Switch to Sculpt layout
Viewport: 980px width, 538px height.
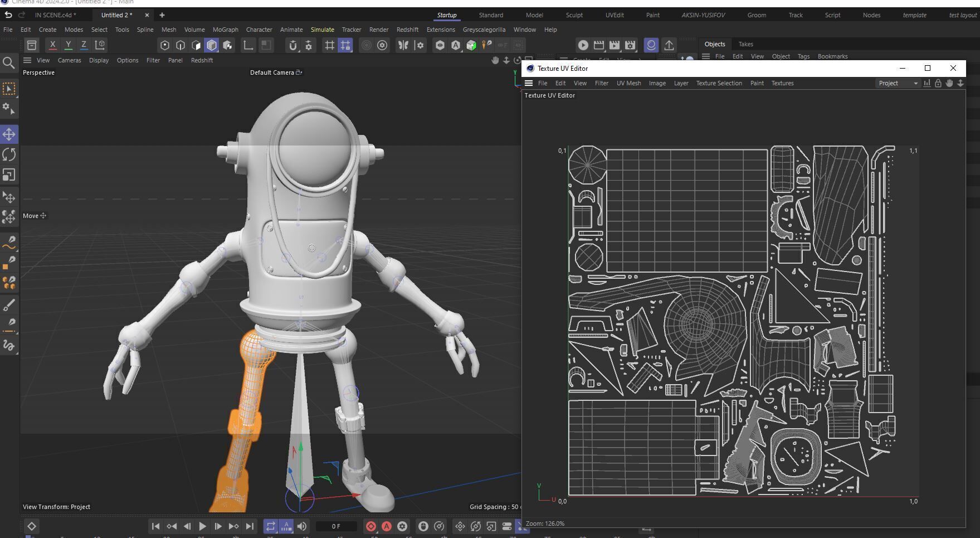tap(574, 15)
